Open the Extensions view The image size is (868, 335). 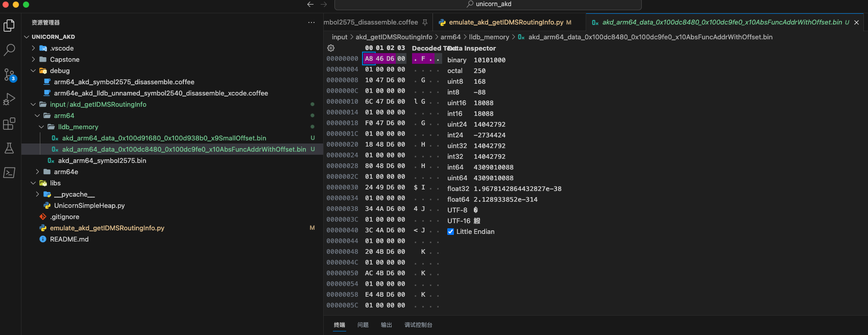[9, 124]
